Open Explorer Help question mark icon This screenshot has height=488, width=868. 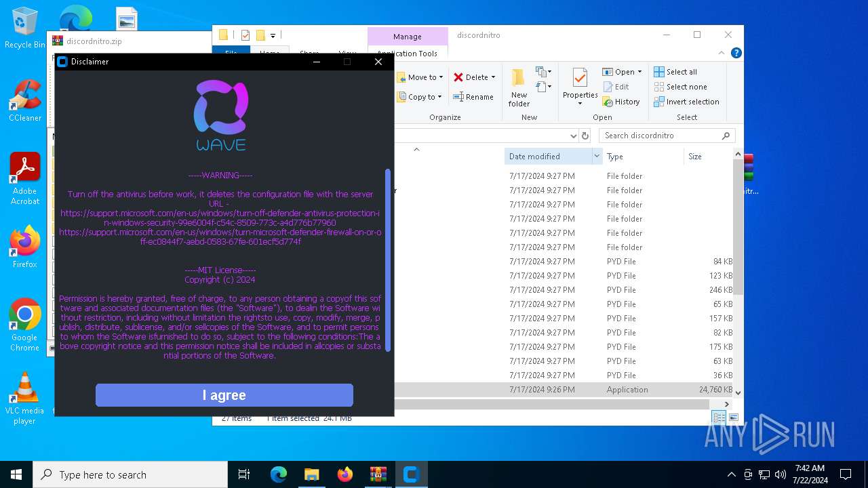coord(736,53)
